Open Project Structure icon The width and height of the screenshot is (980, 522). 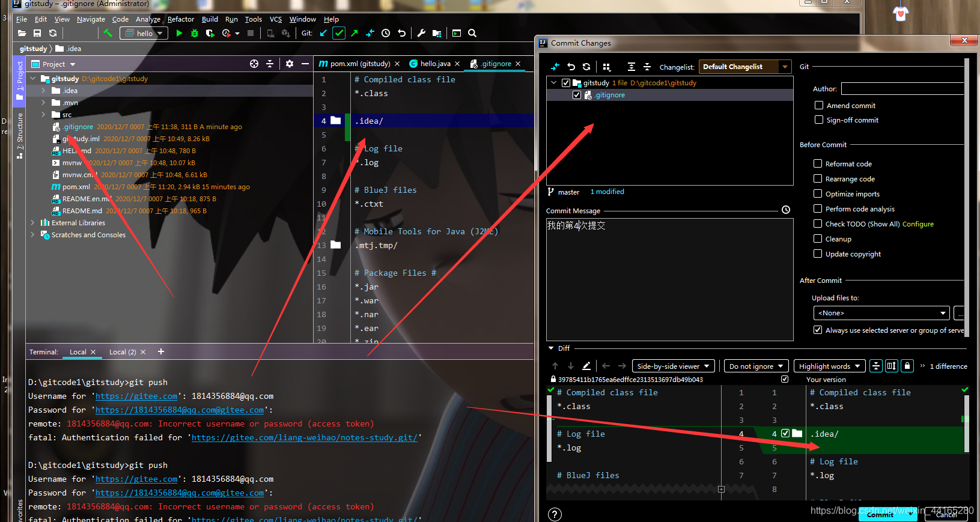437,33
